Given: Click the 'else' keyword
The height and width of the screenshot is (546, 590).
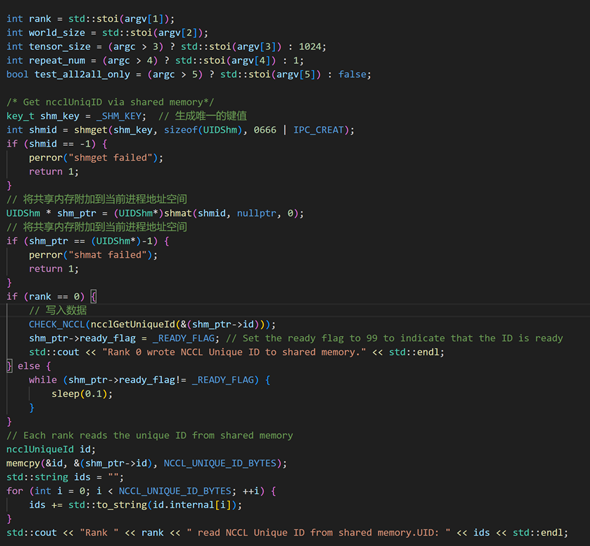Looking at the screenshot, I should pos(29,366).
